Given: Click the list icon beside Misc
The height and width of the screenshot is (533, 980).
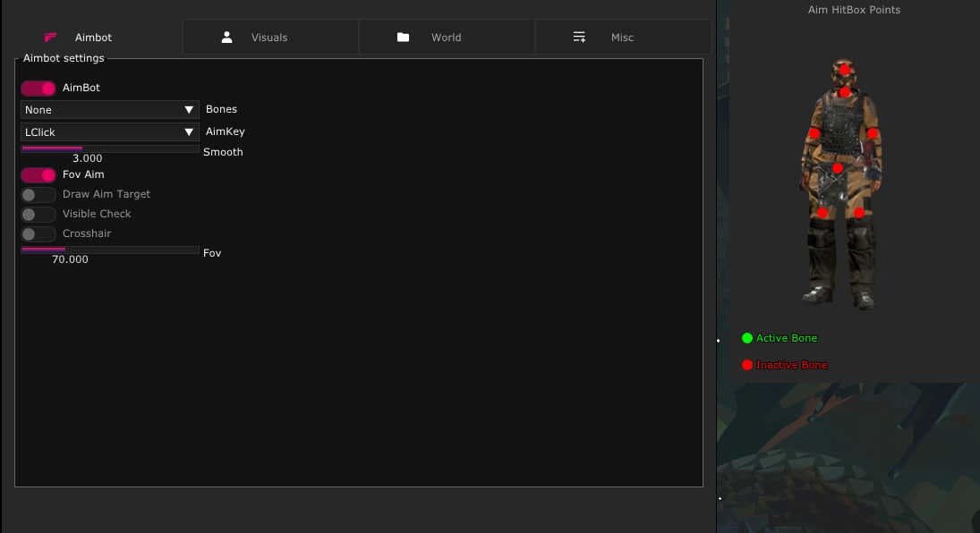Looking at the screenshot, I should pos(579,38).
